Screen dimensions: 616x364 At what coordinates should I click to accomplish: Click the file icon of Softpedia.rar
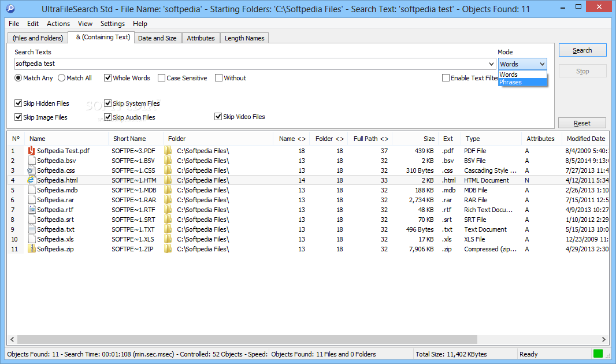(x=32, y=200)
